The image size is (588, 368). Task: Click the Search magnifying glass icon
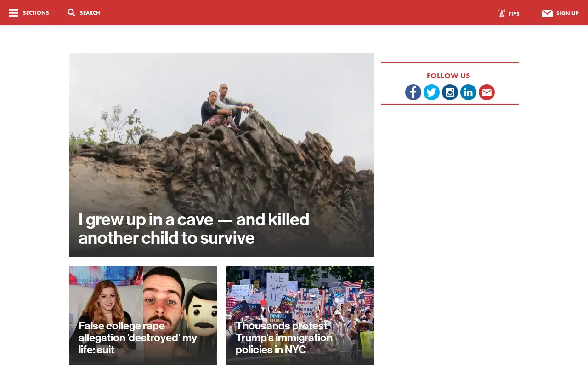[x=71, y=12]
